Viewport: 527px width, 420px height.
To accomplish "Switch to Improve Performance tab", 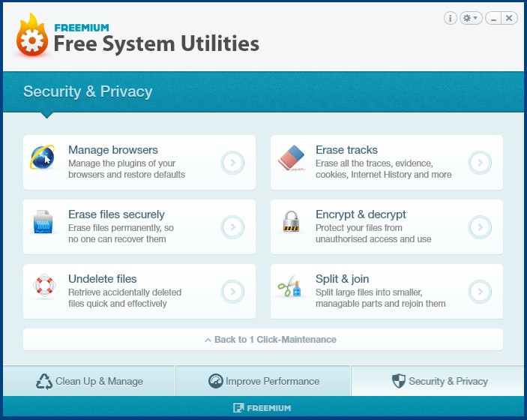I will point(263,381).
